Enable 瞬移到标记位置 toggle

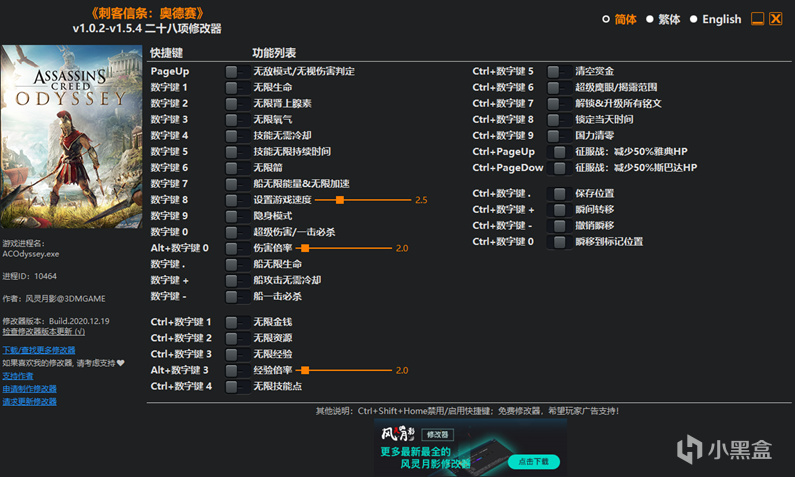pyautogui.click(x=559, y=242)
